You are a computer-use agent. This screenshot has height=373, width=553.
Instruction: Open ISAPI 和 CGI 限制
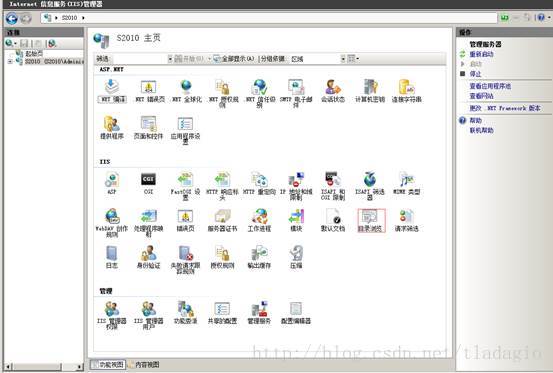pos(333,186)
